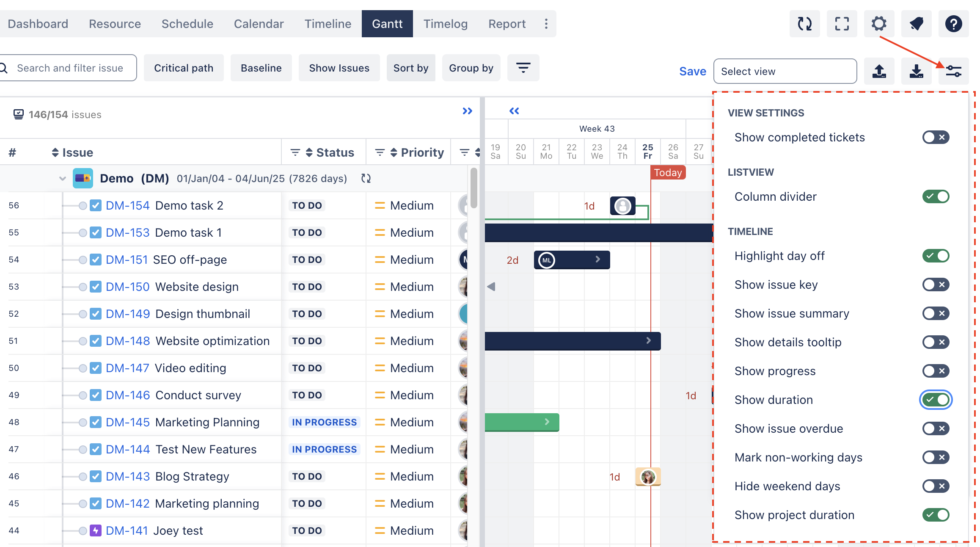Open the filter lines icon in toolbar
The width and height of the screenshot is (980, 547).
[523, 68]
